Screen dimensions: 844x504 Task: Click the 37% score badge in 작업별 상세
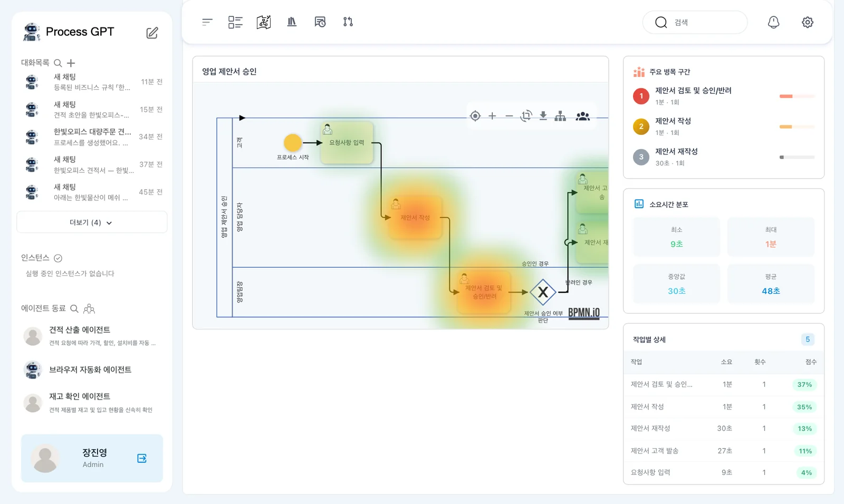pyautogui.click(x=804, y=384)
